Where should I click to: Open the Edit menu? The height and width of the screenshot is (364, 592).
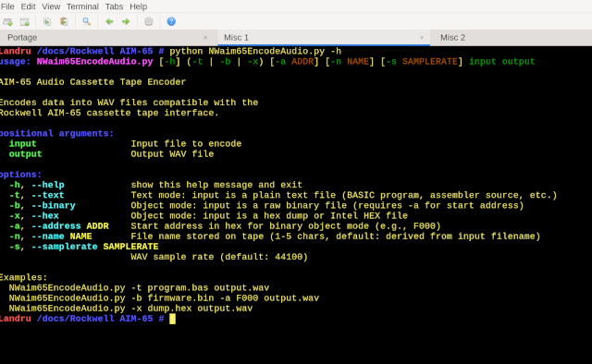(x=28, y=6)
